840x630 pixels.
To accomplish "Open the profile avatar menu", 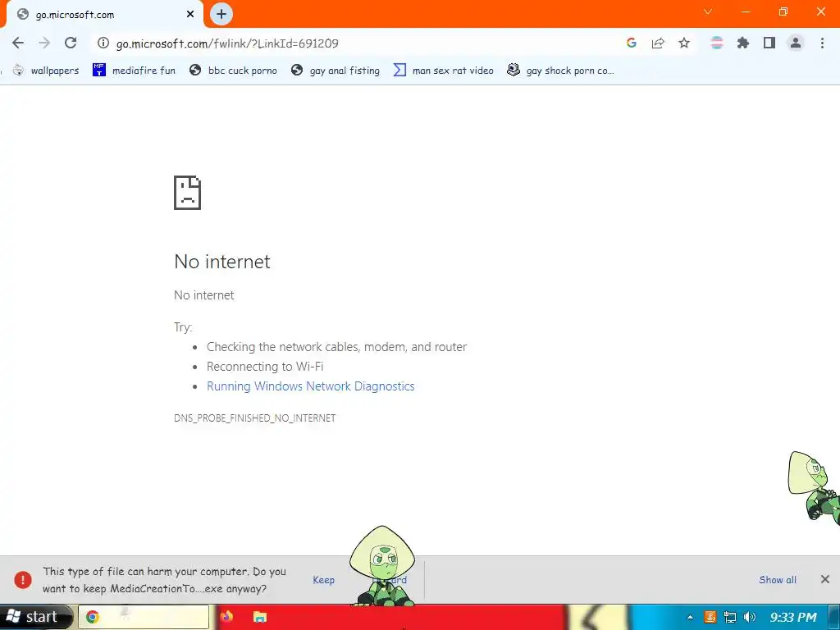I will pos(796,43).
